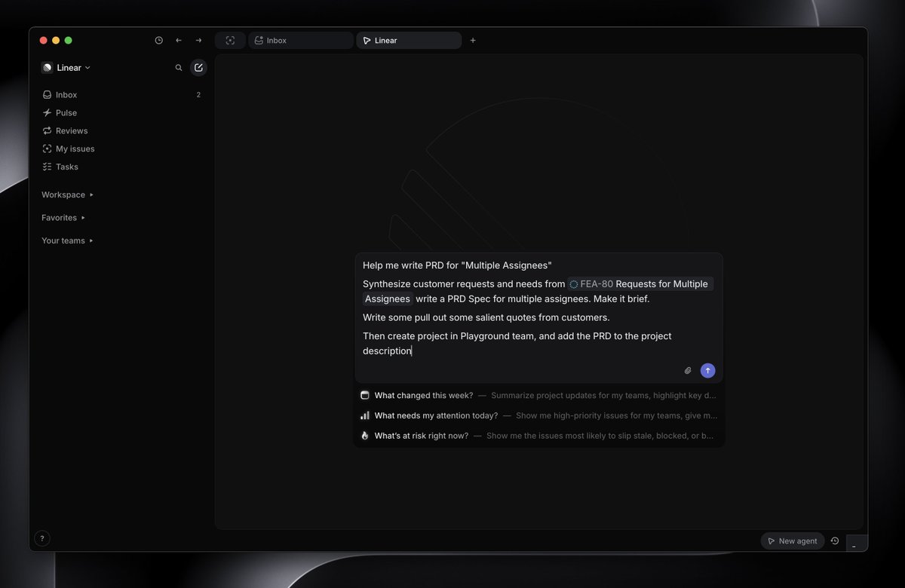
Task: Open Reviews in the sidebar
Action: [122, 131]
